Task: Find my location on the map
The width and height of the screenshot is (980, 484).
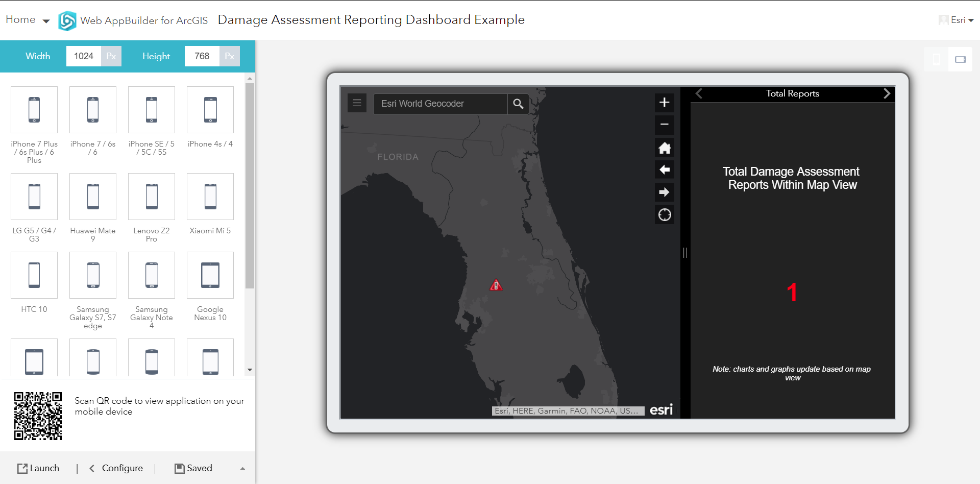Action: pyautogui.click(x=665, y=215)
